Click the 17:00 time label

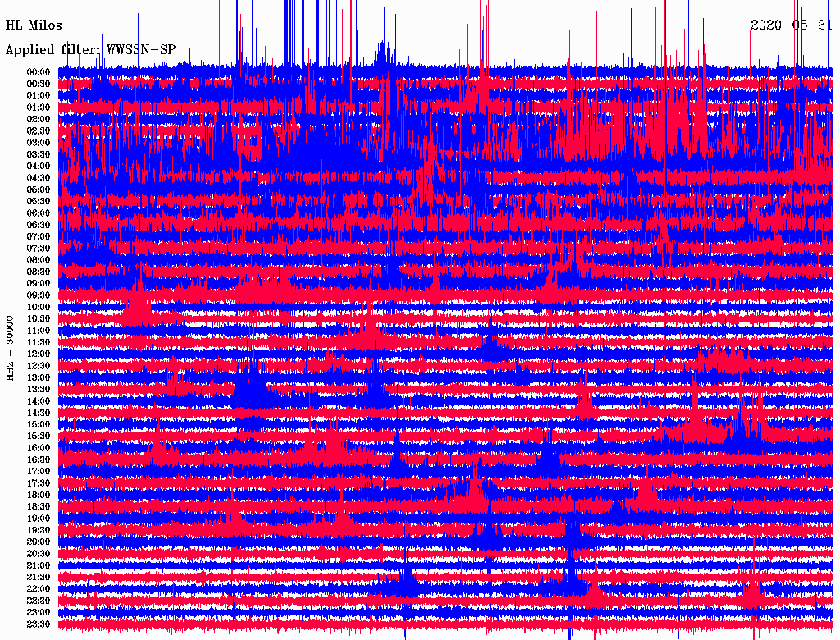point(39,471)
